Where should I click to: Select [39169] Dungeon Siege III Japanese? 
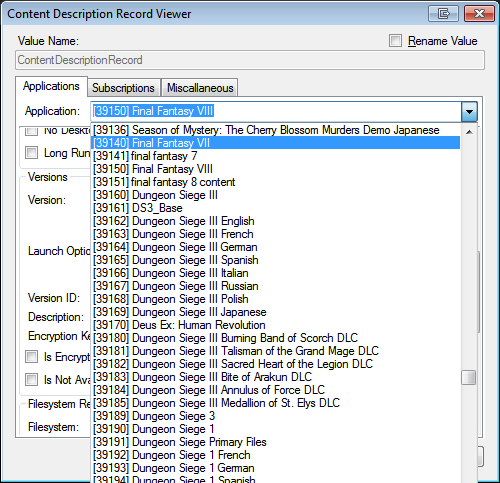pos(276,312)
